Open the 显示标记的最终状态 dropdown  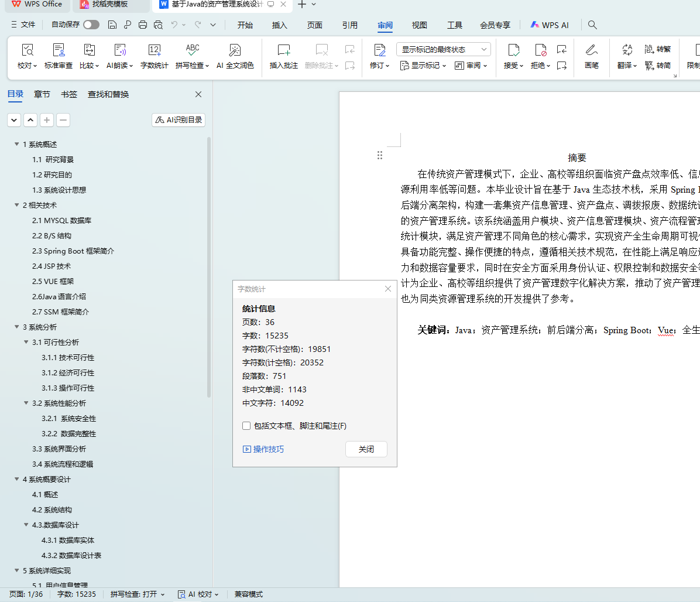click(x=443, y=50)
